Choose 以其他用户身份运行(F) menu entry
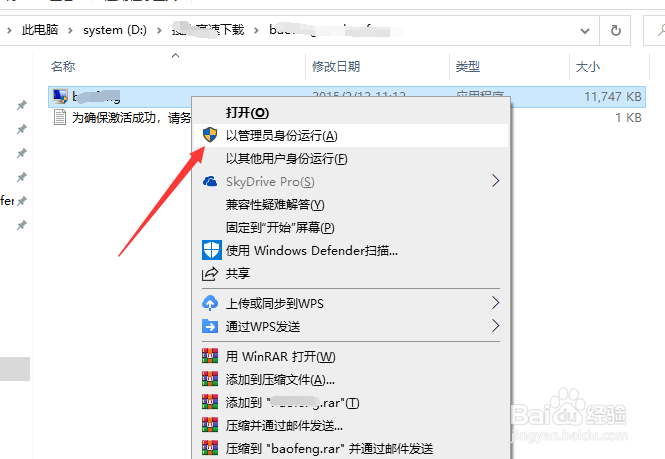This screenshot has height=459, width=665. click(286, 159)
